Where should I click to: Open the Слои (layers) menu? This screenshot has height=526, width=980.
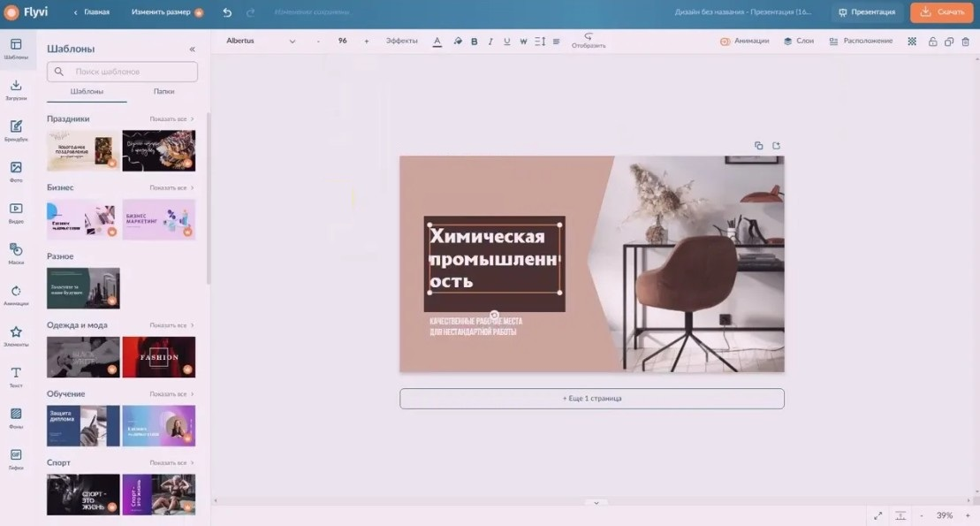799,42
